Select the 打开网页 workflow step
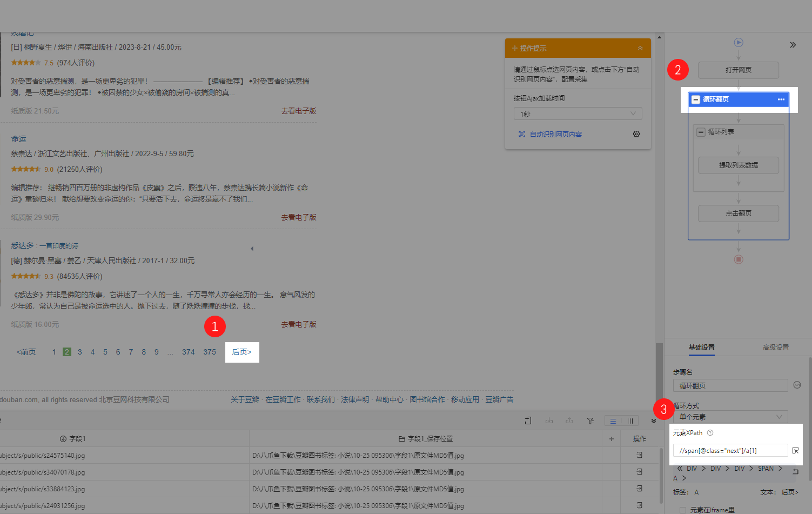This screenshot has height=514, width=812. pyautogui.click(x=739, y=70)
